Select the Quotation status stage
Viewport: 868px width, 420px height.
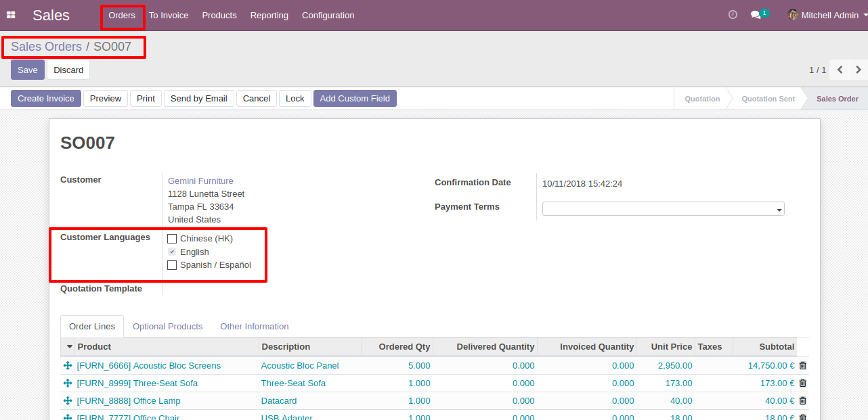coord(702,99)
